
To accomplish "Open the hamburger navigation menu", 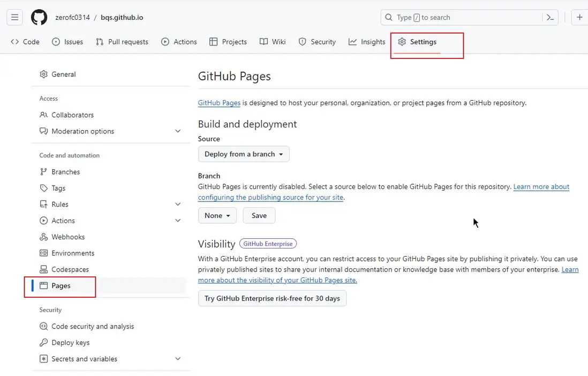I will 14,17.
